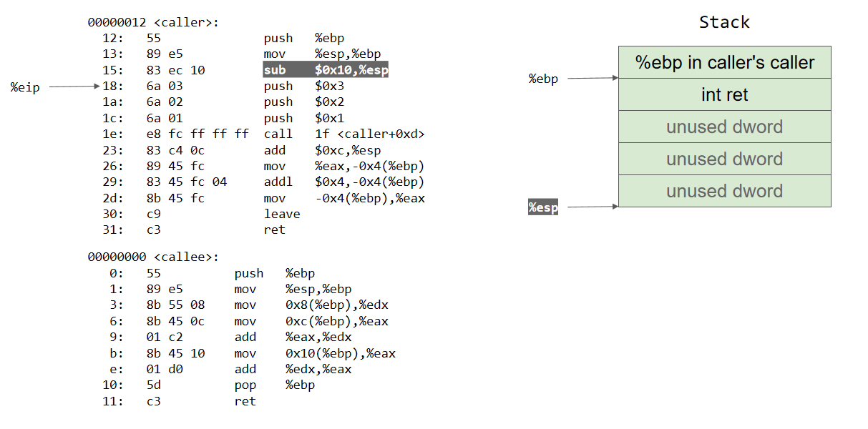
Task: Select 'push $0x2' at address 1a
Action: click(304, 102)
